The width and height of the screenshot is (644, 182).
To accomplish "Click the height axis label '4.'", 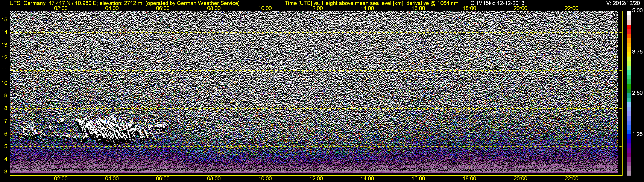I will pyautogui.click(x=6, y=159).
